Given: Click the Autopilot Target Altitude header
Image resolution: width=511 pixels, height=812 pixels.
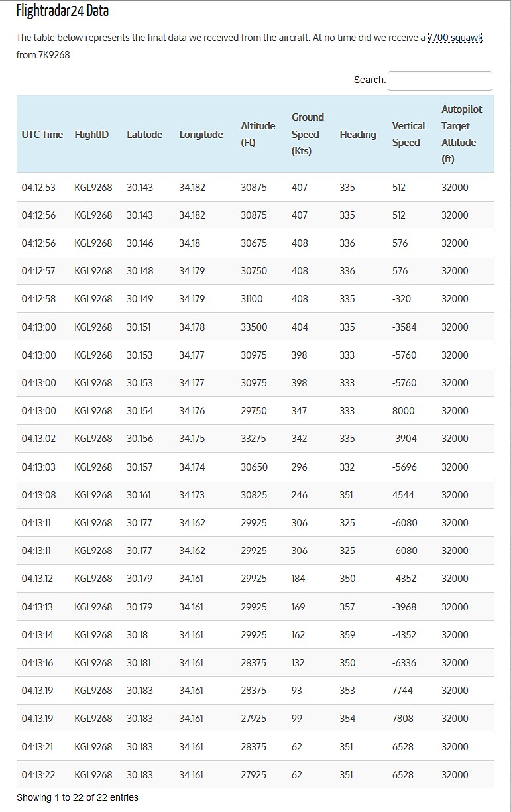Looking at the screenshot, I should click(x=461, y=134).
